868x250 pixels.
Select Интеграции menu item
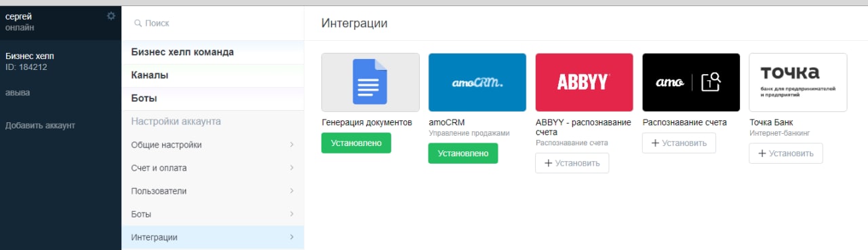(x=213, y=237)
